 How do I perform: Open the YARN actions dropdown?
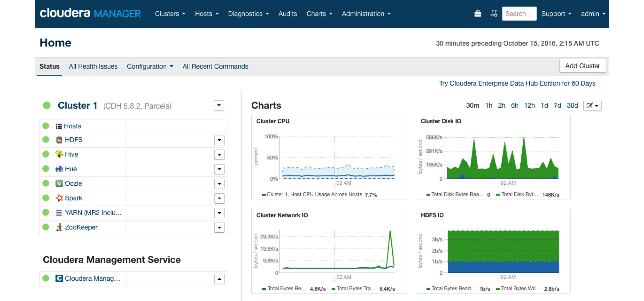pyautogui.click(x=219, y=213)
